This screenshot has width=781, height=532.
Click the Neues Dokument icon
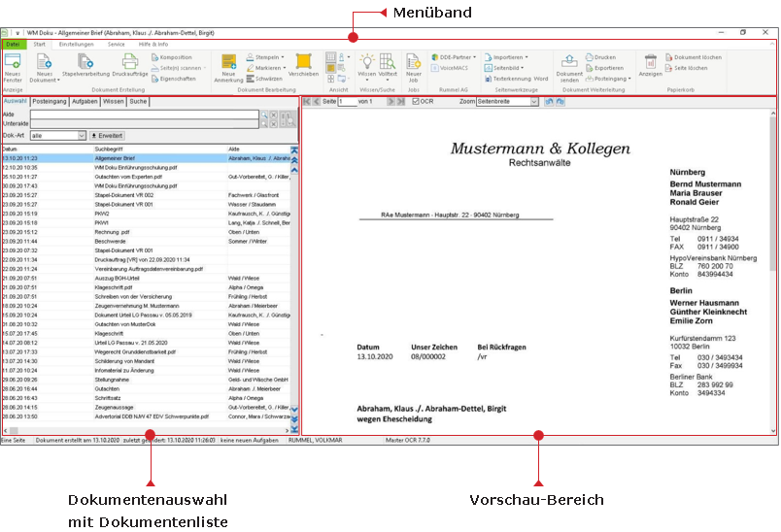coord(44,62)
